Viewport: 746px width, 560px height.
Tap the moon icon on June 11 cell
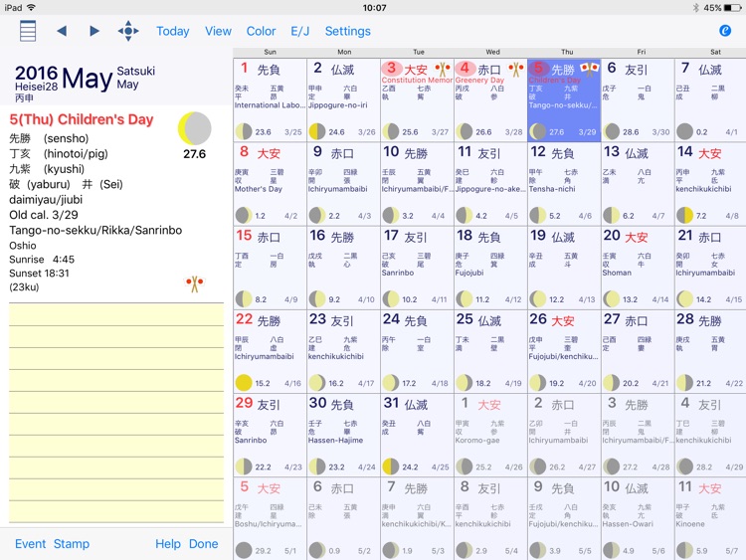tap(684, 550)
